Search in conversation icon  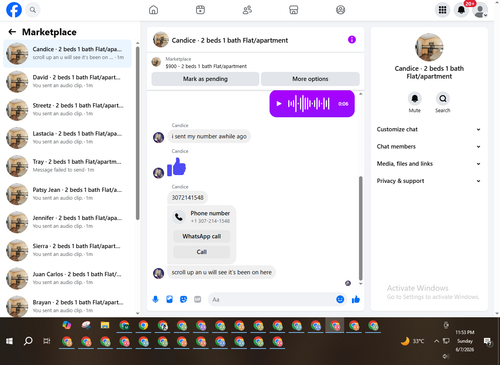pyautogui.click(x=443, y=99)
